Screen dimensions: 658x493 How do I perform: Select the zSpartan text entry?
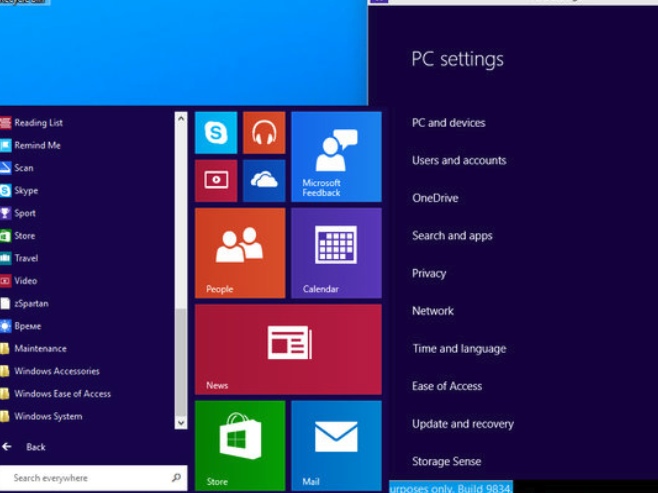31,303
